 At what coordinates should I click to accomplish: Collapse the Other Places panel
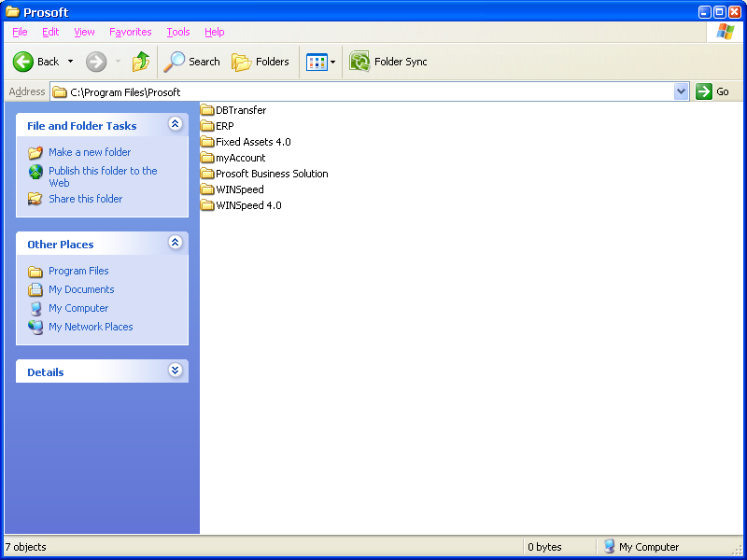pyautogui.click(x=175, y=243)
